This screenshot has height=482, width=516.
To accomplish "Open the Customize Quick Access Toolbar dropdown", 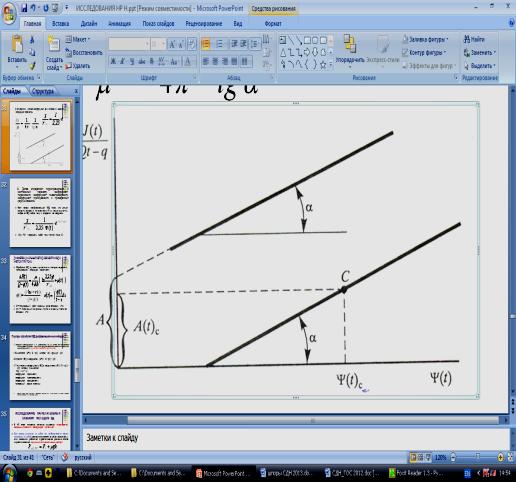I will (x=66, y=8).
